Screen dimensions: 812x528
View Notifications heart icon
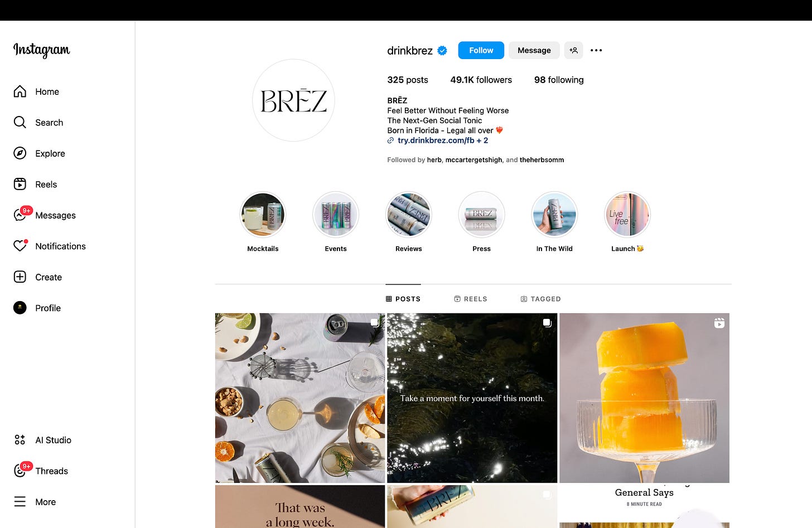click(20, 246)
